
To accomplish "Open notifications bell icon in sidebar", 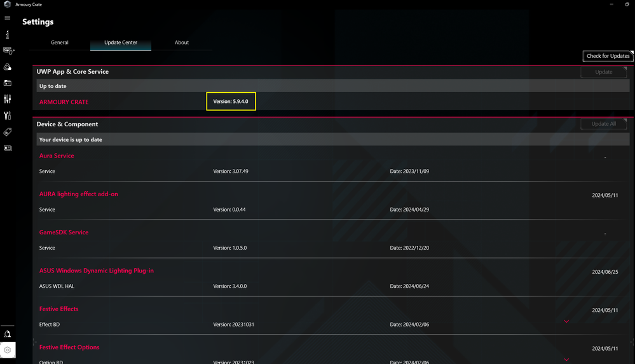I will coord(7,334).
